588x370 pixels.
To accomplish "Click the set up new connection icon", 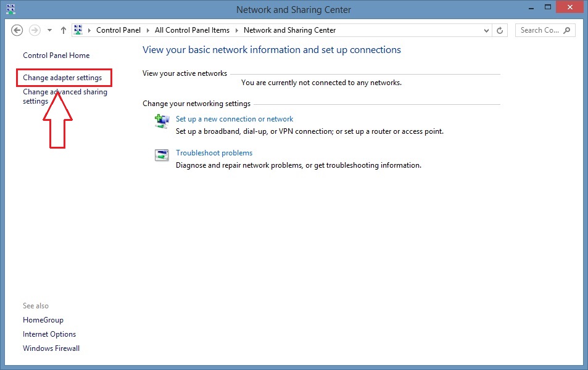I will point(162,122).
